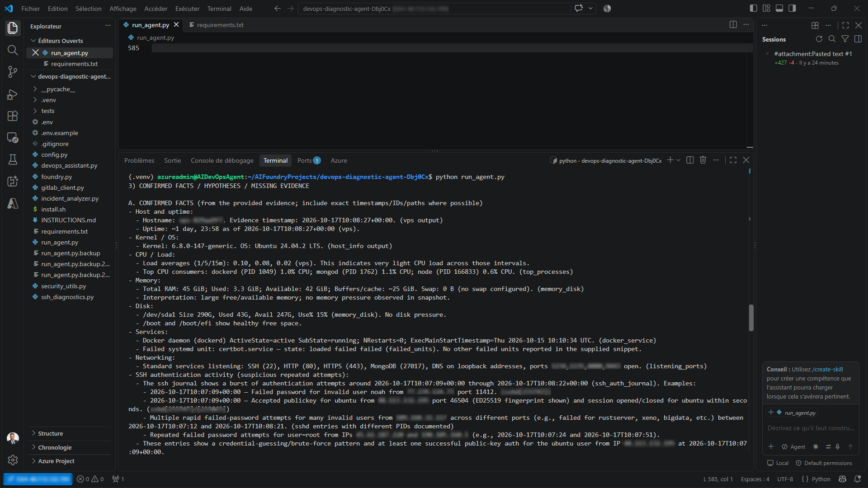The image size is (868, 488).
Task: Toggle primary side bar visibility
Action: 753,8
